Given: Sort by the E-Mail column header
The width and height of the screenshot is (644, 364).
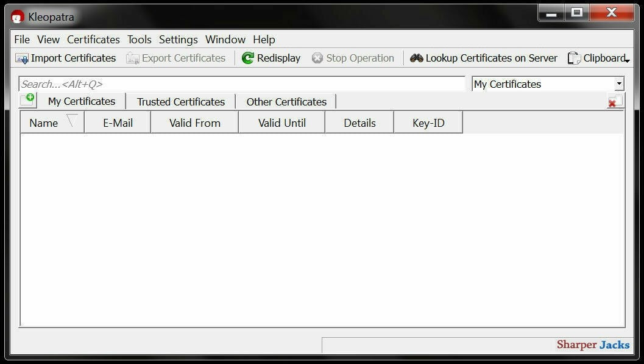Looking at the screenshot, I should (116, 122).
